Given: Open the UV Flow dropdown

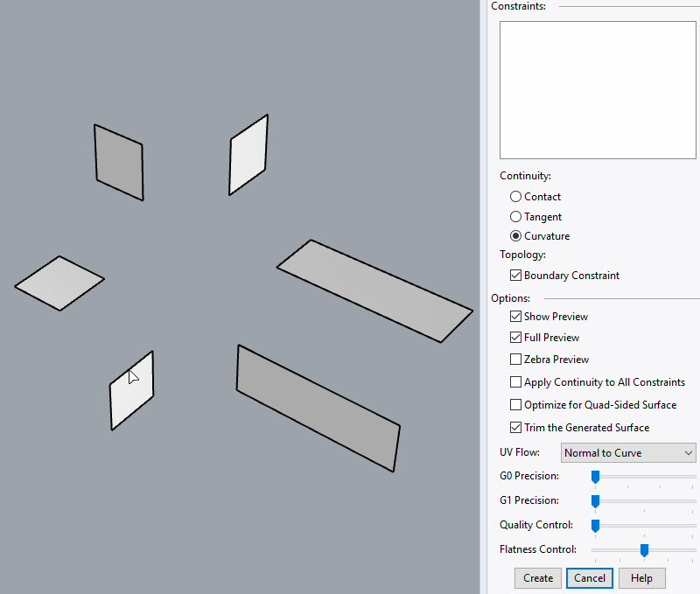Looking at the screenshot, I should click(x=627, y=452).
